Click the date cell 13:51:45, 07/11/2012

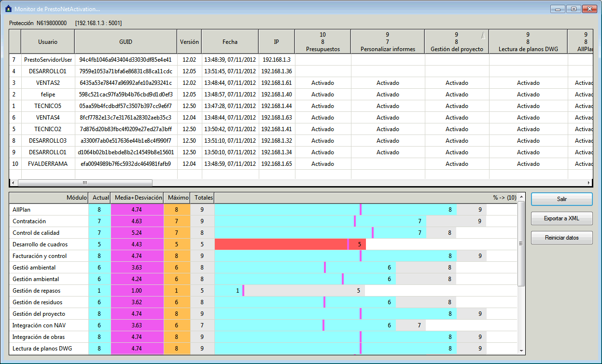tap(230, 71)
